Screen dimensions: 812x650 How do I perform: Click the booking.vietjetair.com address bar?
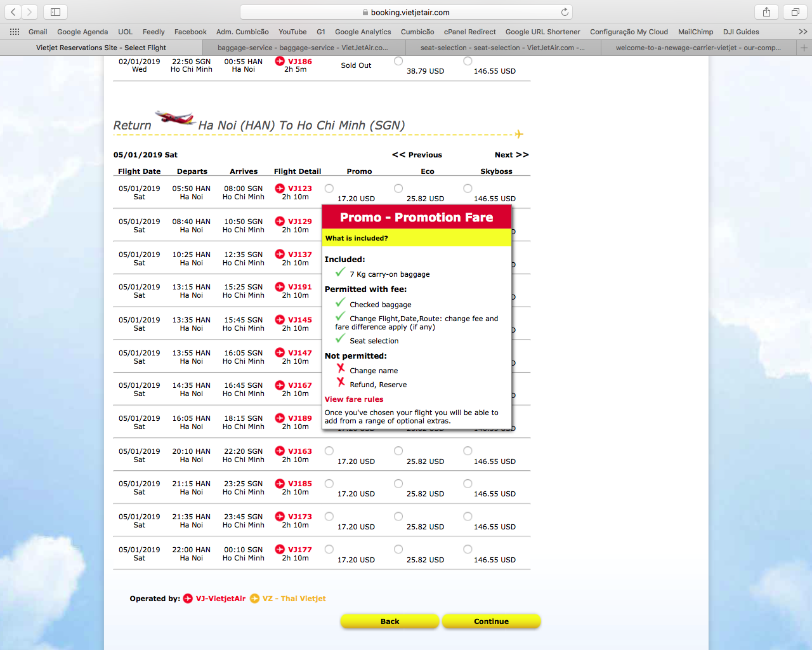406,12
